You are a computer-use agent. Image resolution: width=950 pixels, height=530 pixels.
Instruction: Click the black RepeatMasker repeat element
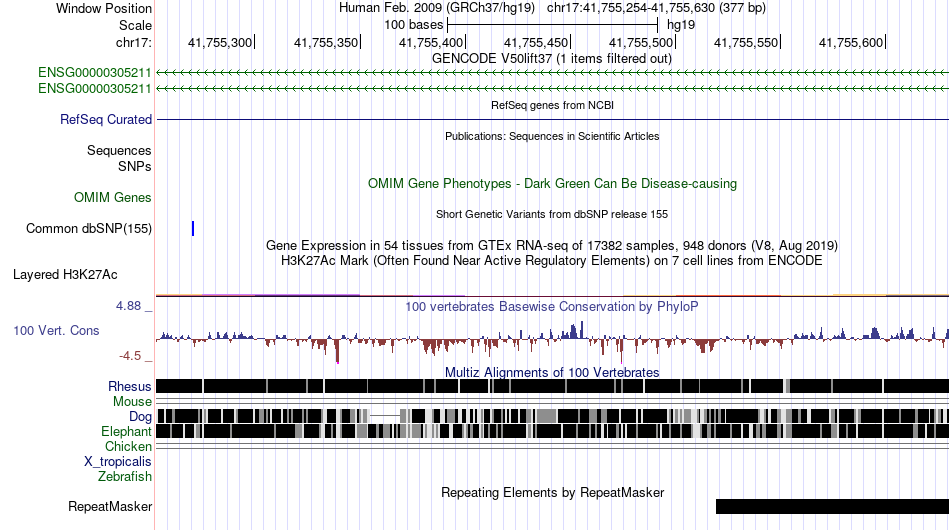pos(832,506)
